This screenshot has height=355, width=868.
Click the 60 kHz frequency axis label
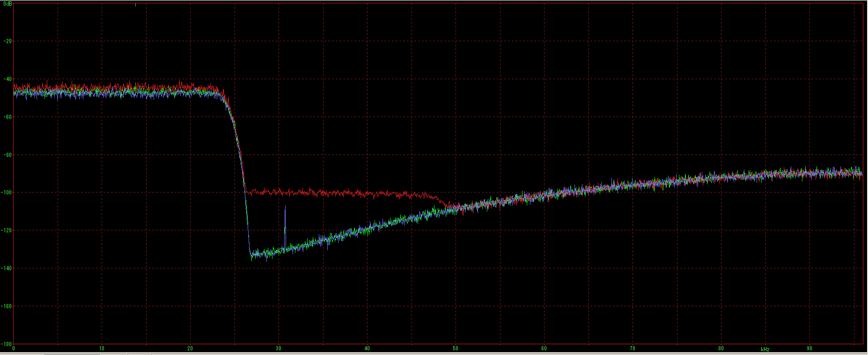[x=544, y=348]
